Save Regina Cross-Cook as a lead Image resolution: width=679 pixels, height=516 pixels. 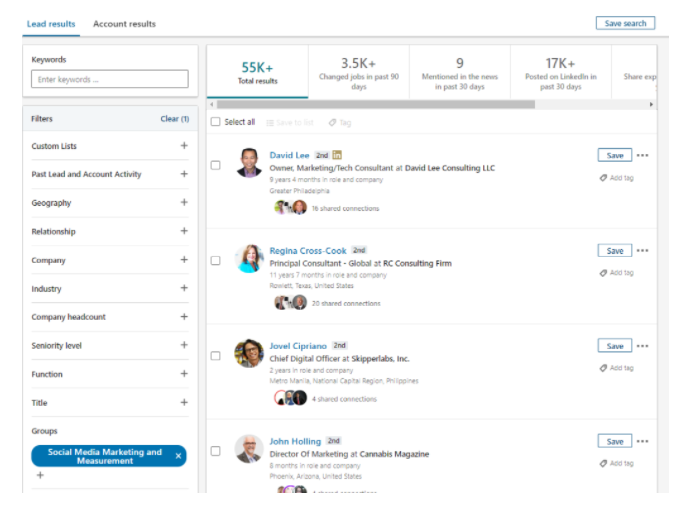pos(615,250)
